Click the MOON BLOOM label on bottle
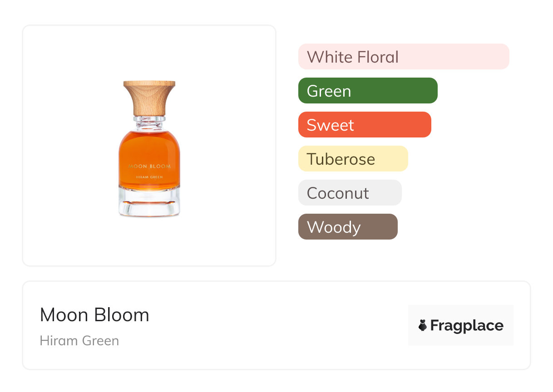The width and height of the screenshot is (553, 392). point(149,167)
